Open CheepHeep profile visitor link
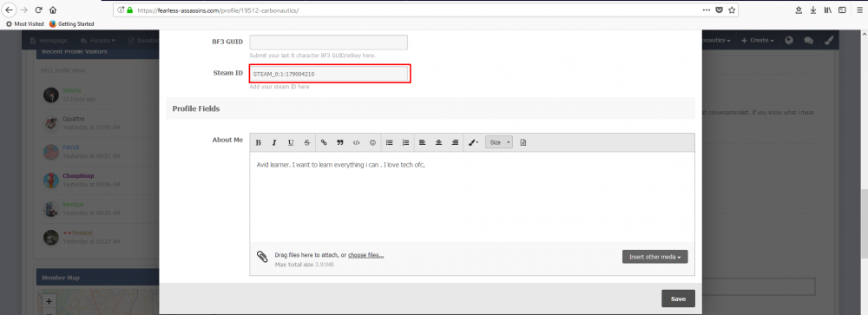Image resolution: width=868 pixels, height=315 pixels. point(78,176)
